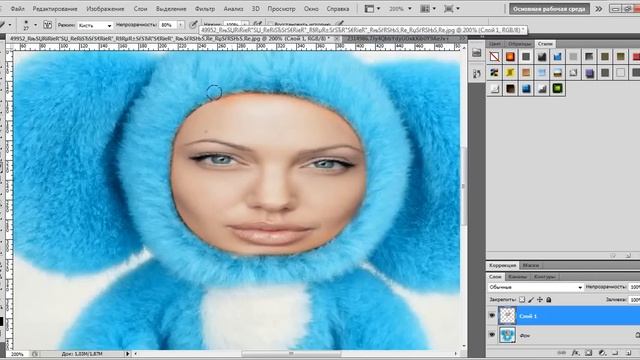Apply the no-style default swatch
Screen dimensions: 640x360
[x=494, y=57]
